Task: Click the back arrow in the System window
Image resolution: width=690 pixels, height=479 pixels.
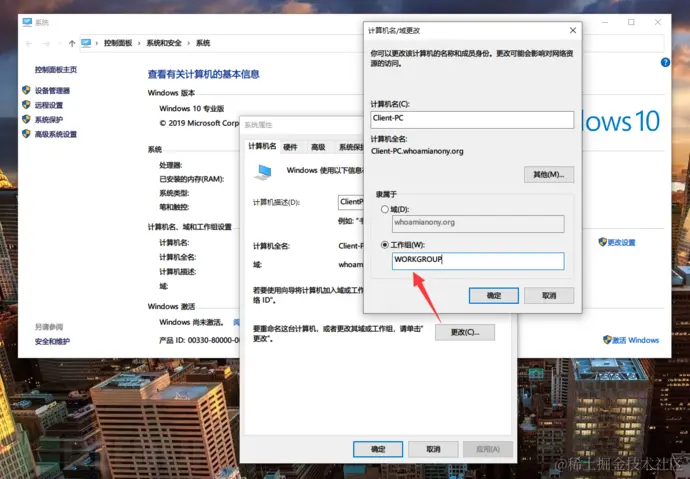Action: pos(29,43)
